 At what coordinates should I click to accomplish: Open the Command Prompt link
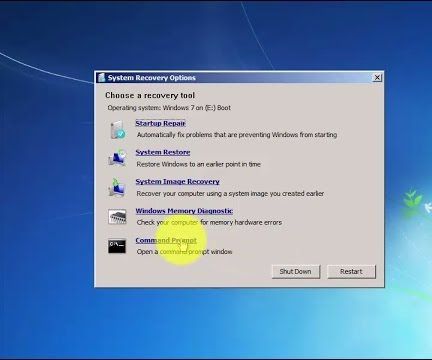tap(166, 240)
